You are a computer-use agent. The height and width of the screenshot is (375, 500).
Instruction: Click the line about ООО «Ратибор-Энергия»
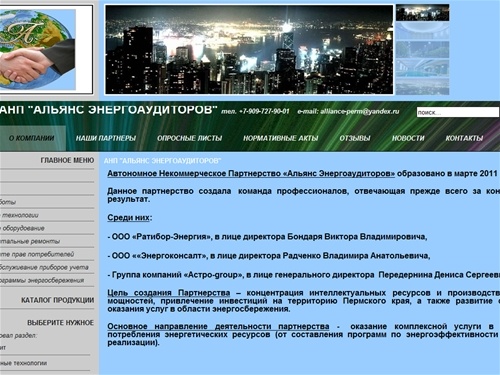tap(267, 237)
